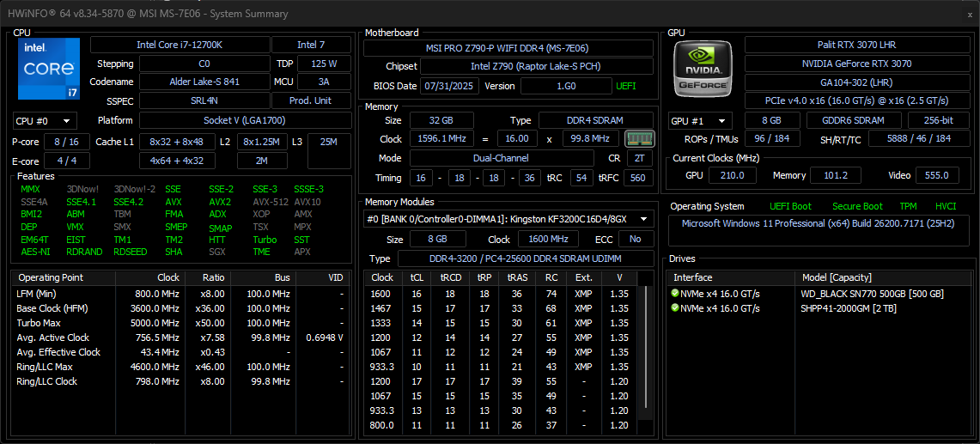Click the SRL4N SSPEC field
The width and height of the screenshot is (980, 444).
[203, 100]
